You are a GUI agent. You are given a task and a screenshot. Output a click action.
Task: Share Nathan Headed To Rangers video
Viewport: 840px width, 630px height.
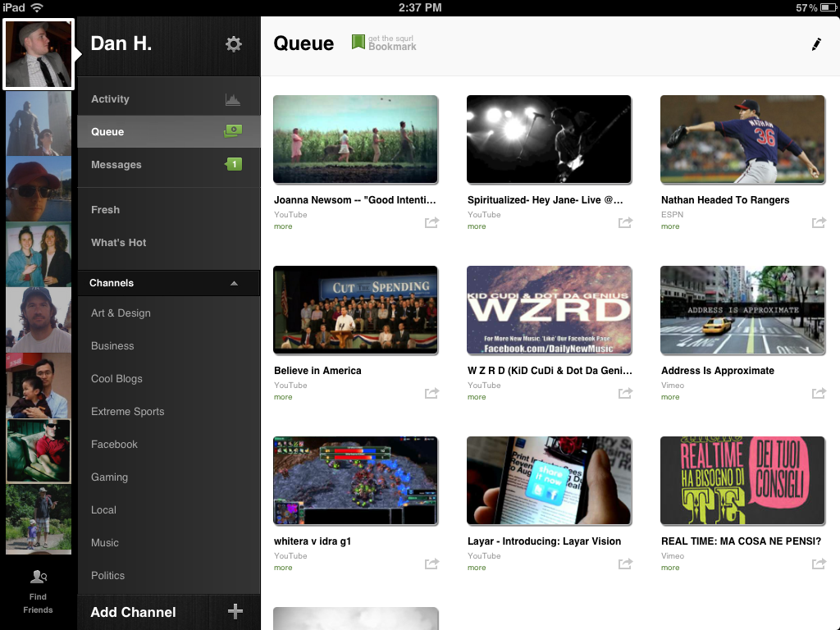(819, 222)
